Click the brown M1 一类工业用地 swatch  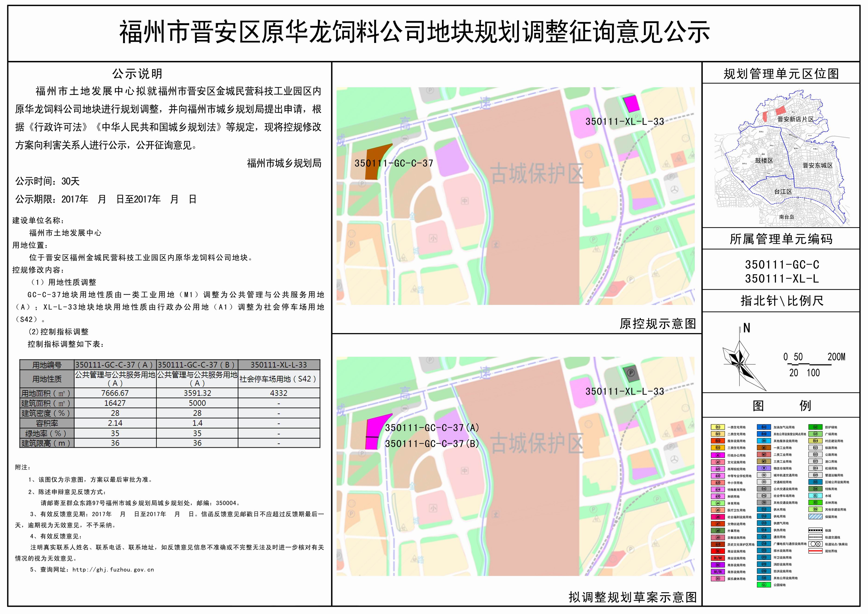click(x=764, y=448)
